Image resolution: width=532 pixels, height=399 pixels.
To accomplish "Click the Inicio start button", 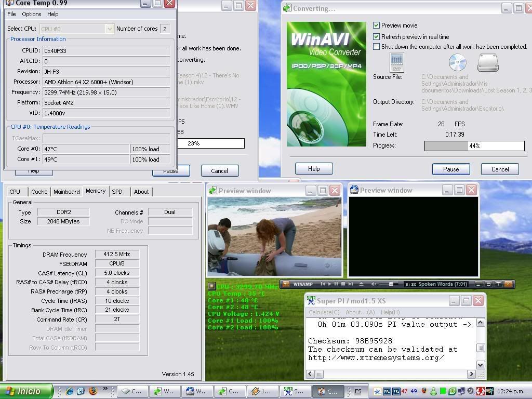I will pyautogui.click(x=26, y=391).
